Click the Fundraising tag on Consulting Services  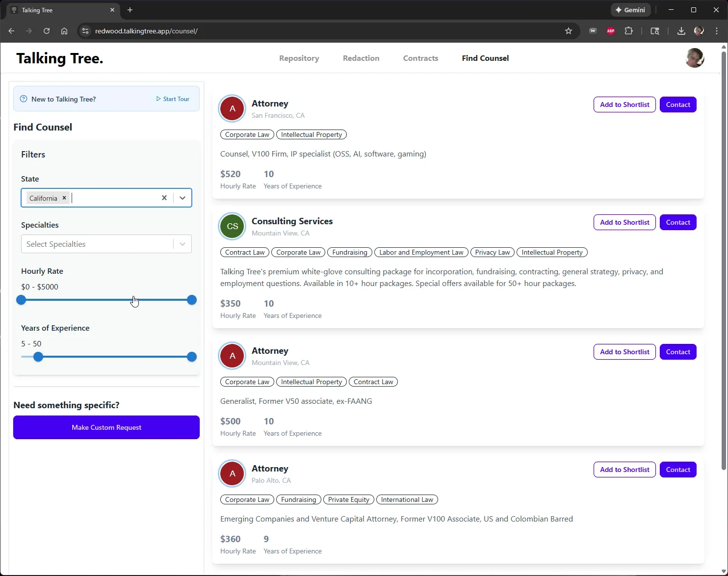coord(350,252)
